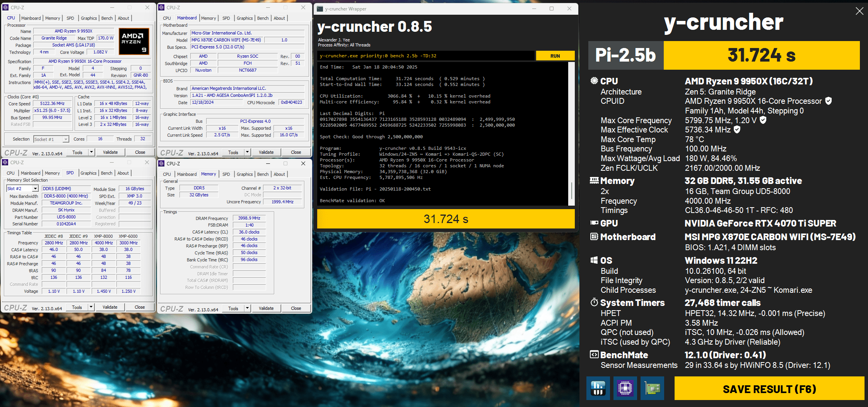Click the TEAMGROUP Inc. module manufacturer value
Image resolution: width=868 pixels, height=407 pixels.
pyautogui.click(x=66, y=203)
